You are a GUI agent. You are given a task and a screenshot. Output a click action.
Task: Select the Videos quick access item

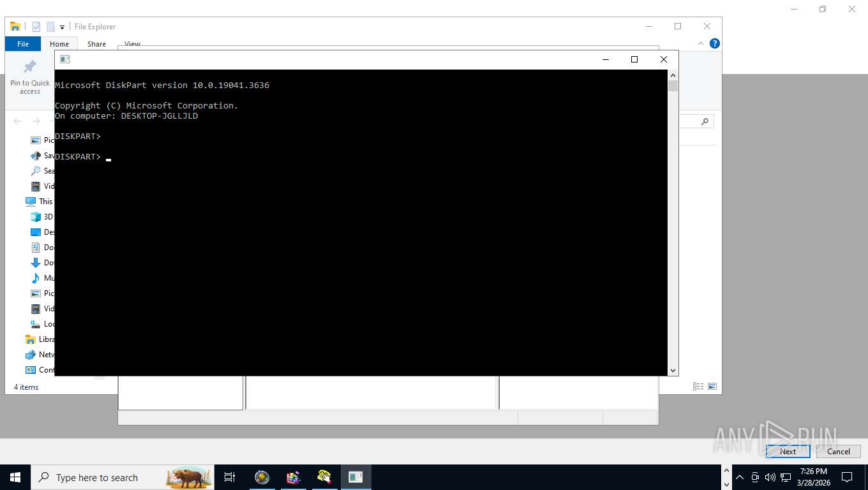click(42, 186)
